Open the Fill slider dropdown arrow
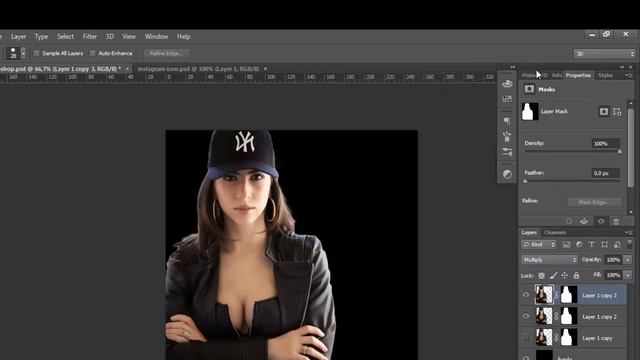This screenshot has height=360, width=640. pos(628,275)
